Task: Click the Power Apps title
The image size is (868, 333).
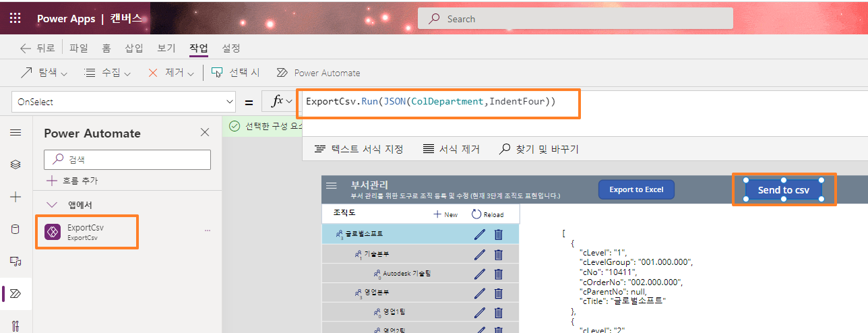Action: [66, 19]
